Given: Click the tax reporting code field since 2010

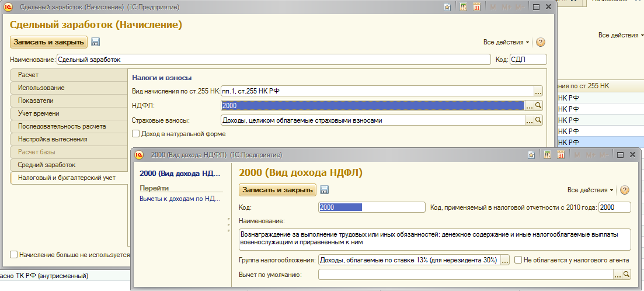Looking at the screenshot, I should pos(614,207).
